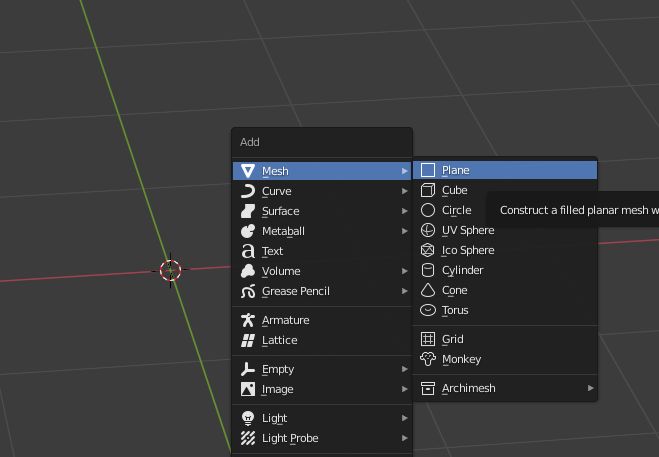
Task: Expand the Mesh submenu arrow
Action: click(404, 171)
